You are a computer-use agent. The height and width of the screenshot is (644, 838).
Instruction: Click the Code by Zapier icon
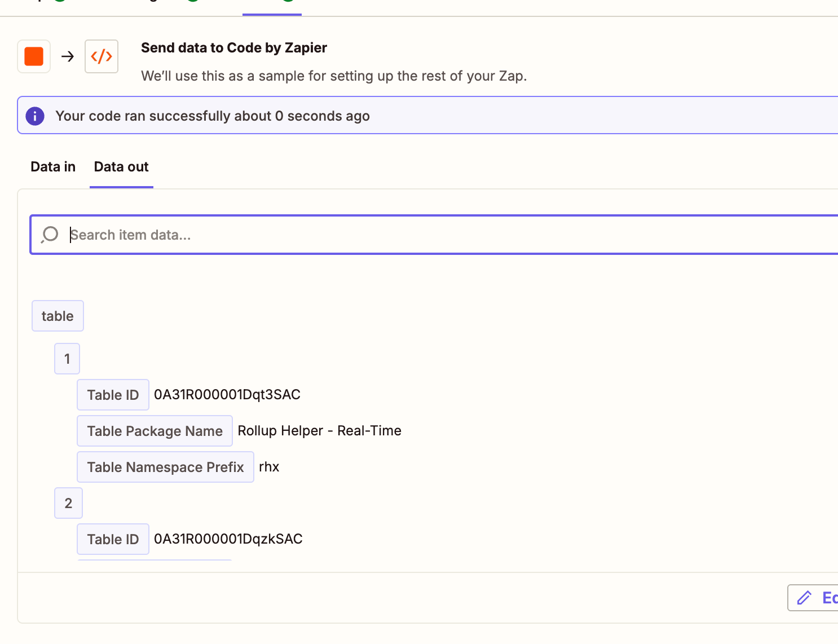coord(102,56)
